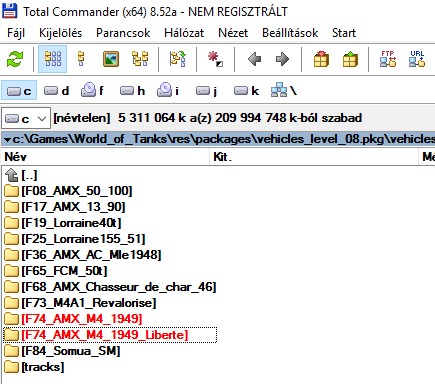Open the Start menu item
The image size is (435, 384).
tap(344, 33)
